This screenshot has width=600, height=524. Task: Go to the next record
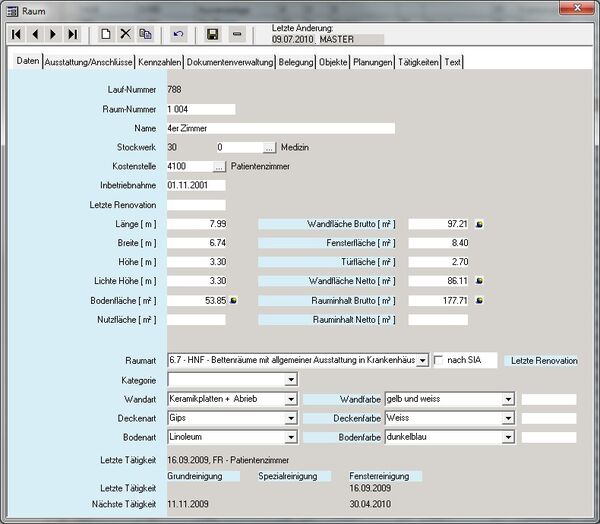point(53,34)
